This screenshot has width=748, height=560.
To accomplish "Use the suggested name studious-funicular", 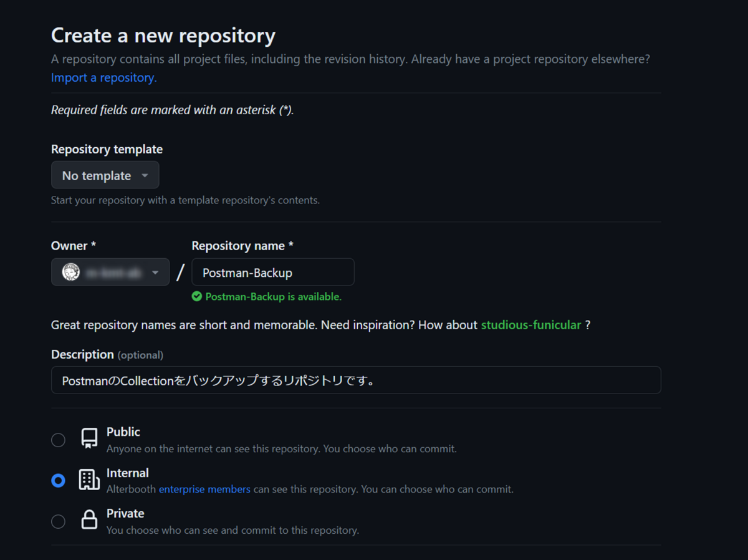I will [531, 325].
